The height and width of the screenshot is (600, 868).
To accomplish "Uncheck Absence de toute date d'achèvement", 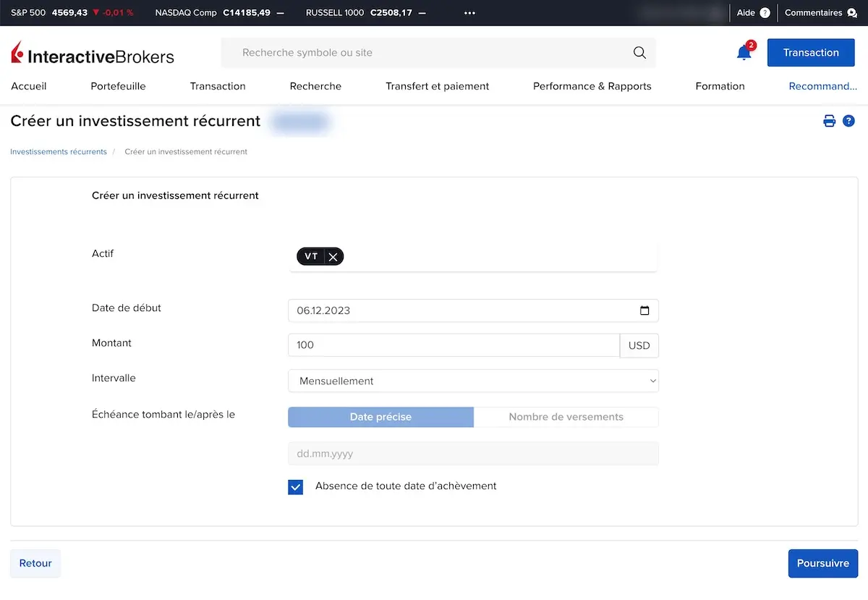I will click(296, 487).
